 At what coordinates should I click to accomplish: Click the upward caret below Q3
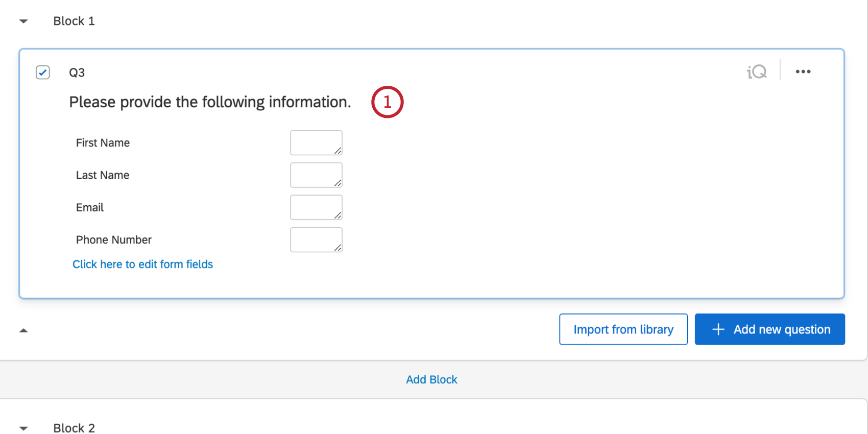(x=23, y=330)
